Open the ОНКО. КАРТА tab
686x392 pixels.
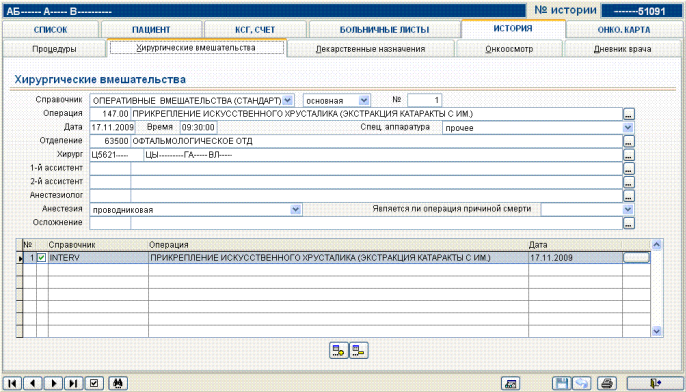coord(624,30)
